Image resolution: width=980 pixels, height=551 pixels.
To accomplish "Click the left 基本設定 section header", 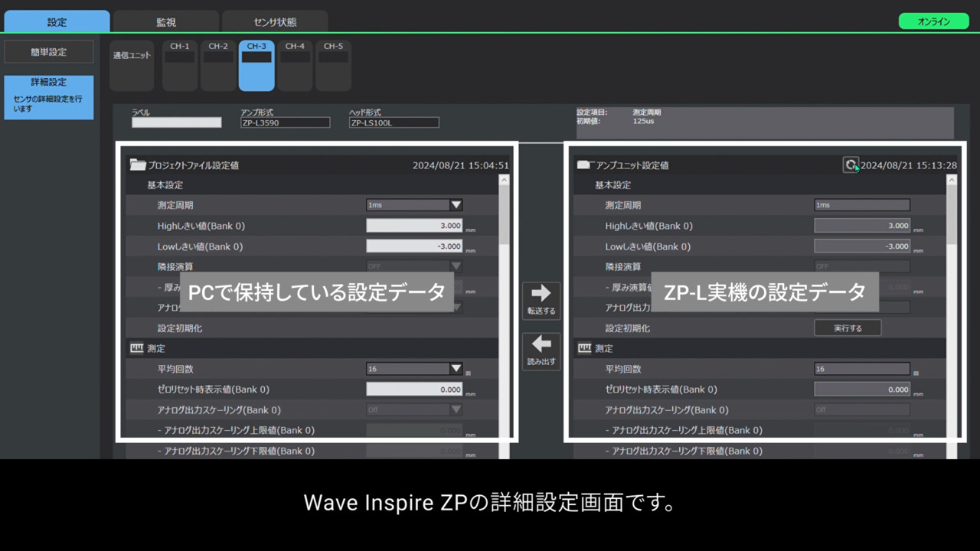I will click(x=165, y=185).
